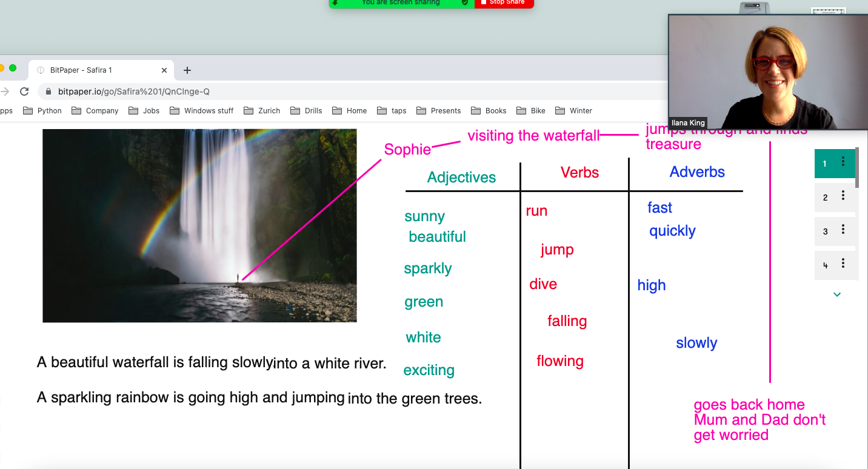Expand page list with the down chevron
Screen dimensions: 868x469
(837, 294)
